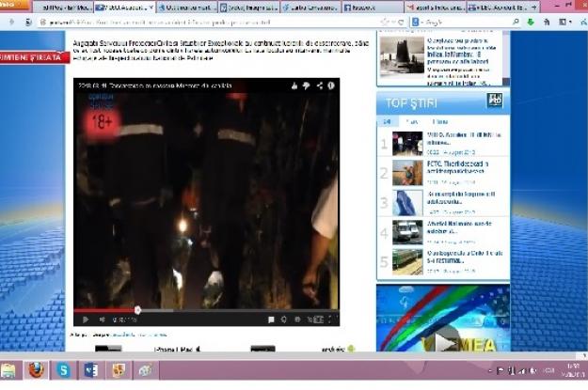The width and height of the screenshot is (588, 390).
Task: Open the Firefox menu button
Action: point(14,5)
